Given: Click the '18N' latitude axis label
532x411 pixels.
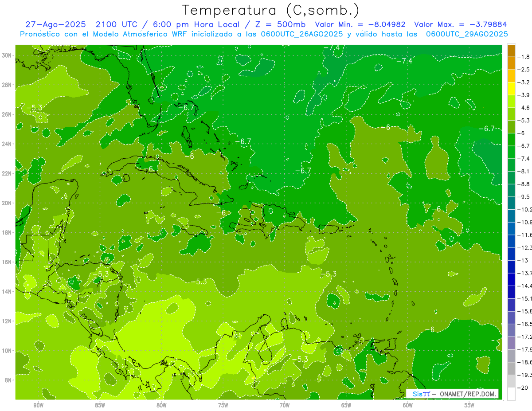Looking at the screenshot, I should [7, 232].
